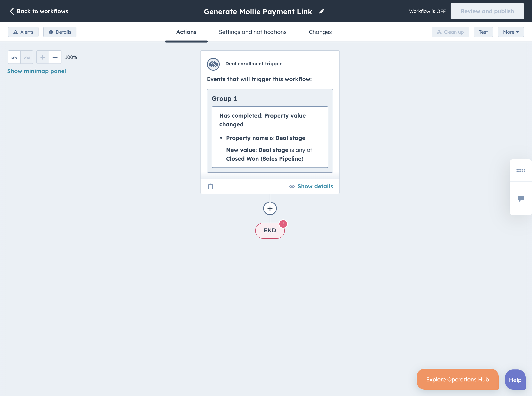The image size is (532, 396).
Task: Click the 100% zoom level text
Action: tap(71, 57)
